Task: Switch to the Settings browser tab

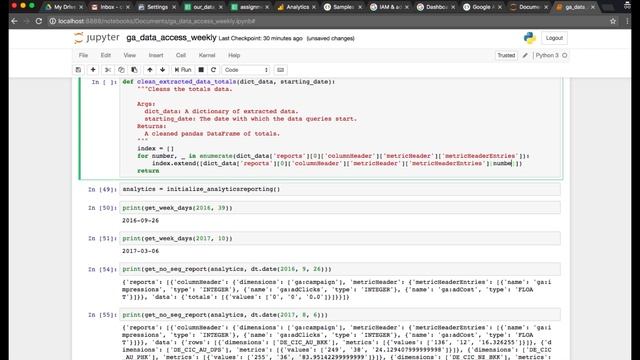Action: [157, 7]
